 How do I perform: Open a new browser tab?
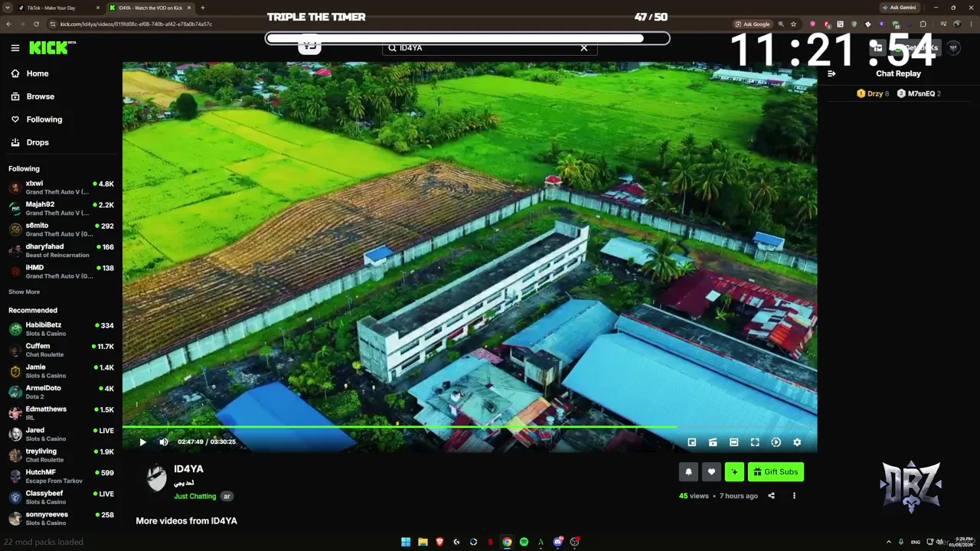[202, 8]
